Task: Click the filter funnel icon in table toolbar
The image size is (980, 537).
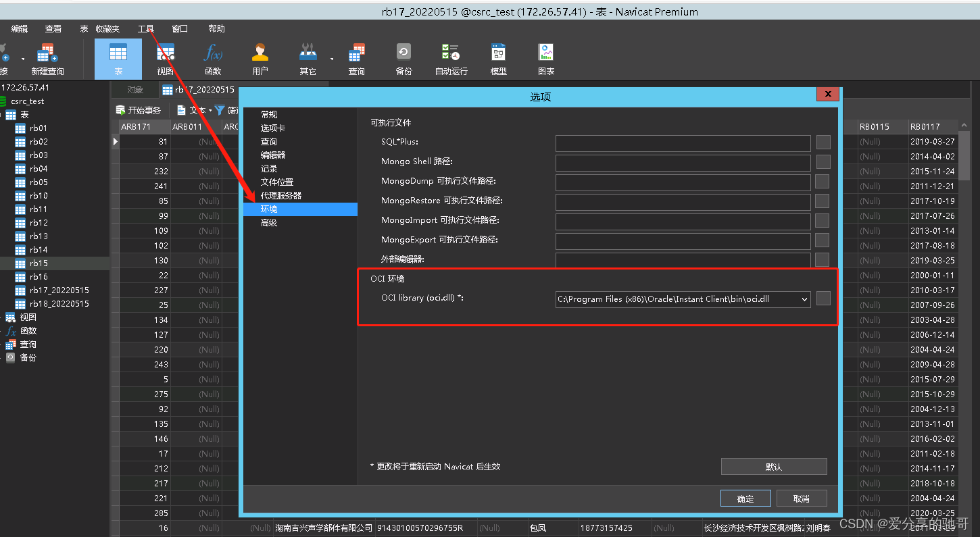Action: point(220,110)
